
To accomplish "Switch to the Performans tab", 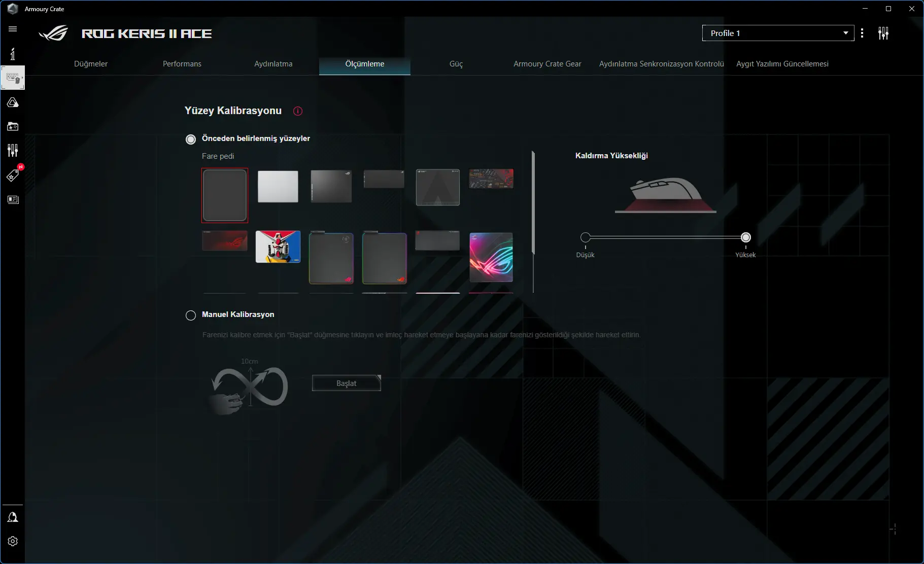I will [182, 64].
